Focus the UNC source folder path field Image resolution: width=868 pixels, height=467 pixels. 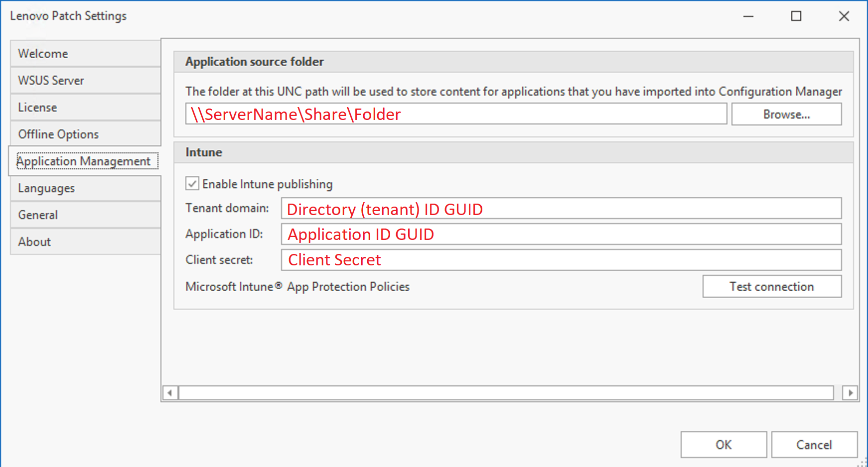pyautogui.click(x=456, y=114)
